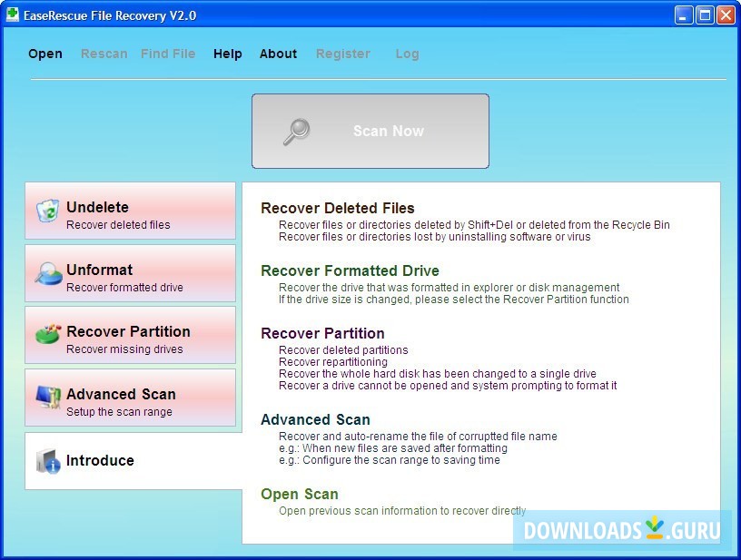Viewport: 741px width, 560px height.
Task: Select the Advanced Scan label in sidebar
Action: click(121, 394)
